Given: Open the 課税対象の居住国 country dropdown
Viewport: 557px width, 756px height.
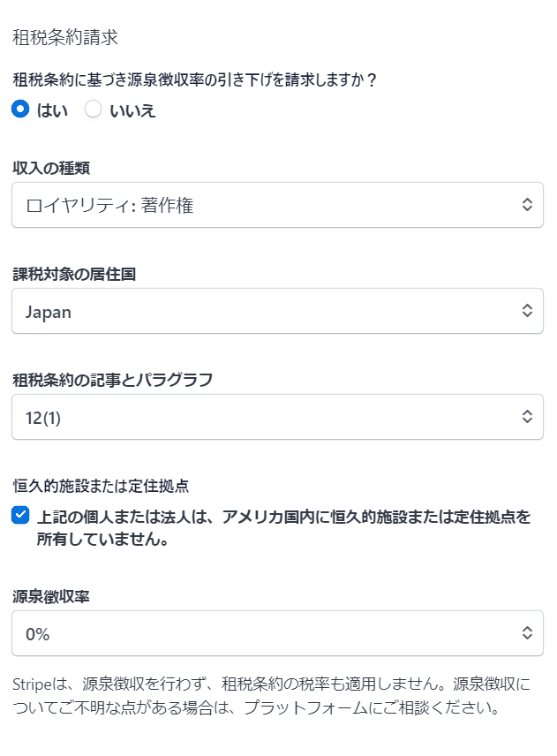Looking at the screenshot, I should [277, 311].
